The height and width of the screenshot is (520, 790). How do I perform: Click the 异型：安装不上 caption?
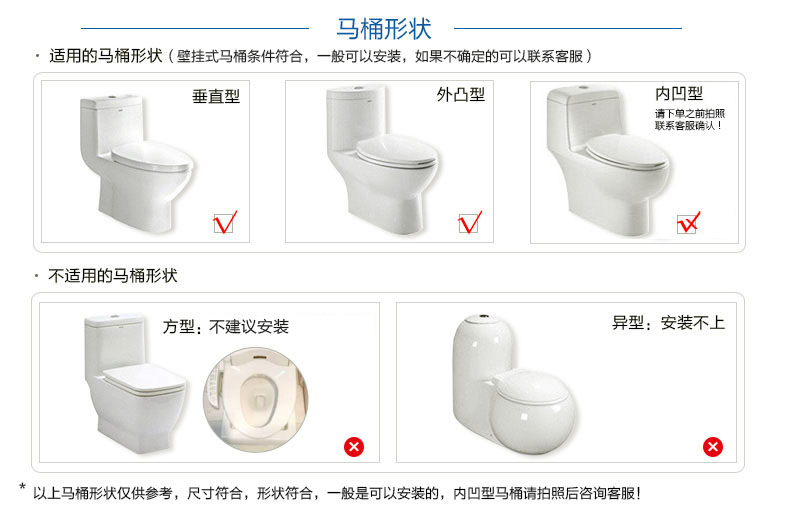(668, 322)
